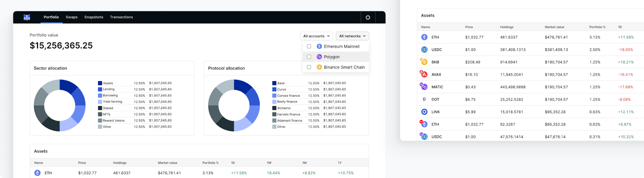Click ETH coin icon in main assets table

(37, 173)
